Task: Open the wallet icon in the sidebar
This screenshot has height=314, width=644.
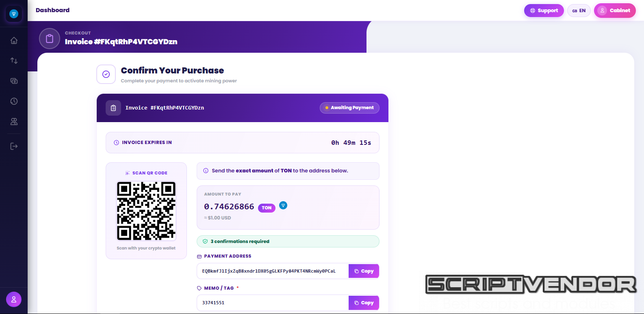Action: coord(14,81)
